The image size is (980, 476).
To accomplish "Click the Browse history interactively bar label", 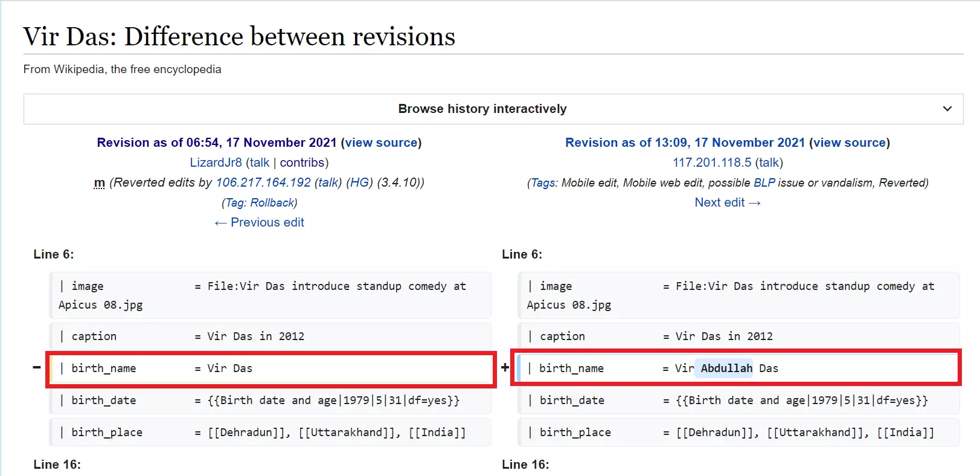I will [482, 109].
